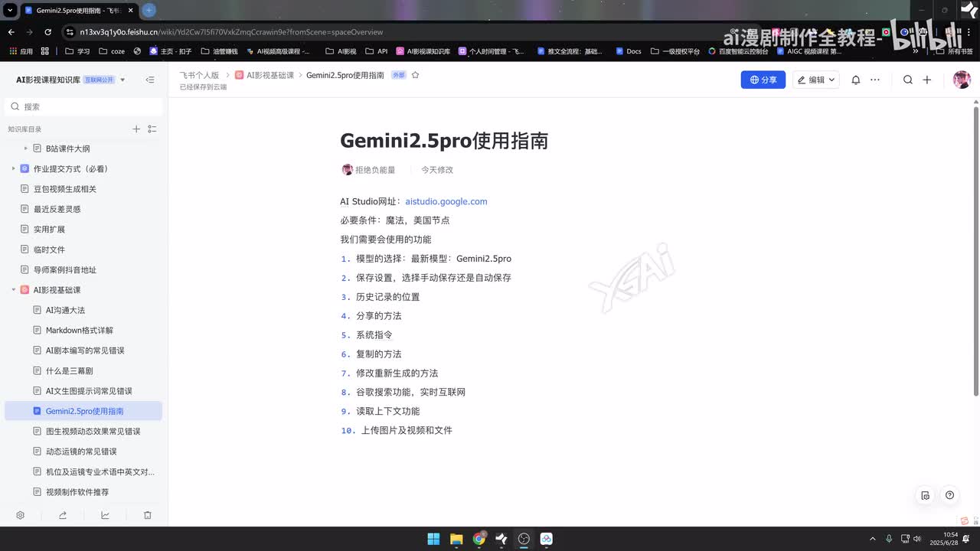
Task: Open the AI影视课程知识库 dropdown arrow
Action: 123,80
